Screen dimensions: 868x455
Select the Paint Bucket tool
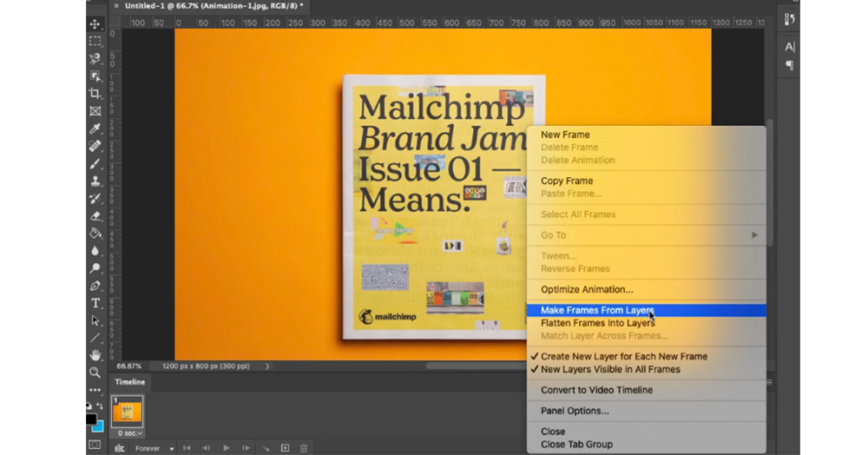95,233
